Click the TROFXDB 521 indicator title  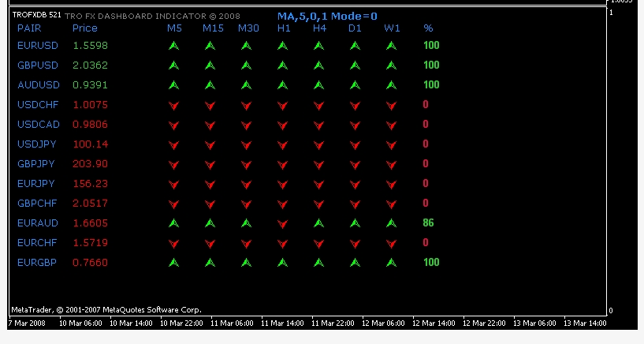[x=35, y=15]
